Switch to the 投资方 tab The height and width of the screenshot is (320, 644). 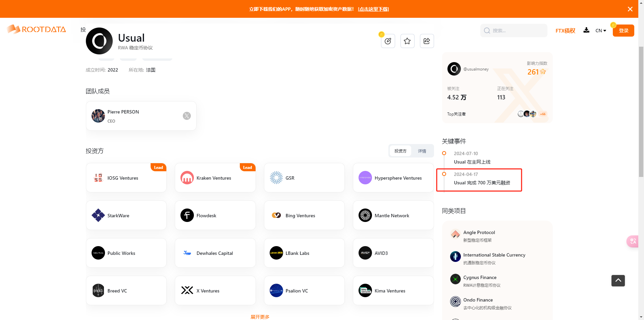tap(400, 151)
